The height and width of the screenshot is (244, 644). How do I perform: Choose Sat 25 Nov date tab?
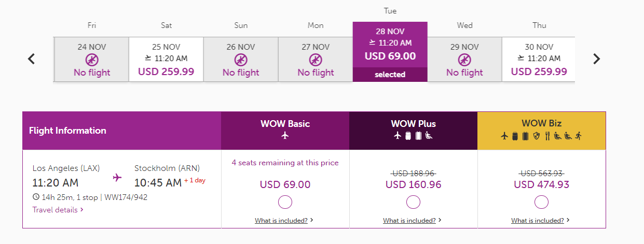pyautogui.click(x=166, y=59)
